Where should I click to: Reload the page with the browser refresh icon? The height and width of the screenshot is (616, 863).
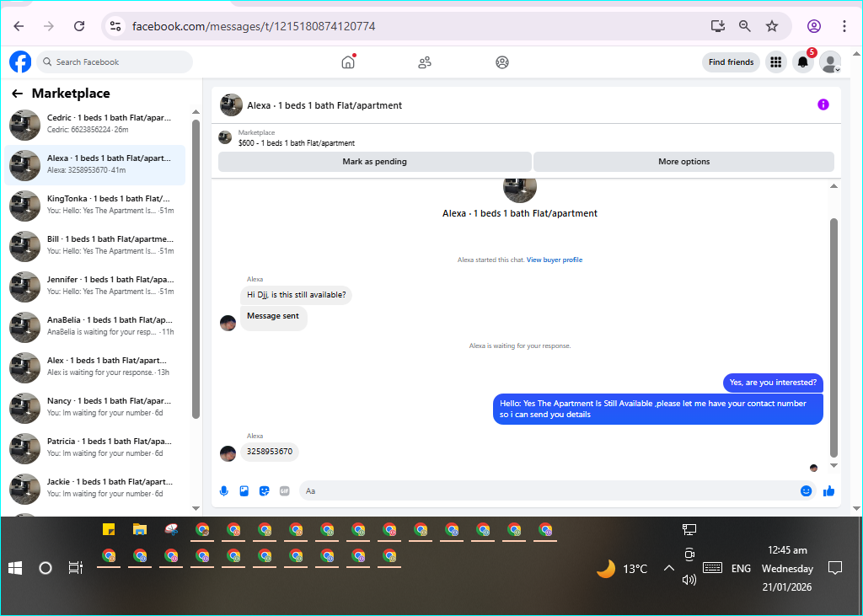(79, 26)
